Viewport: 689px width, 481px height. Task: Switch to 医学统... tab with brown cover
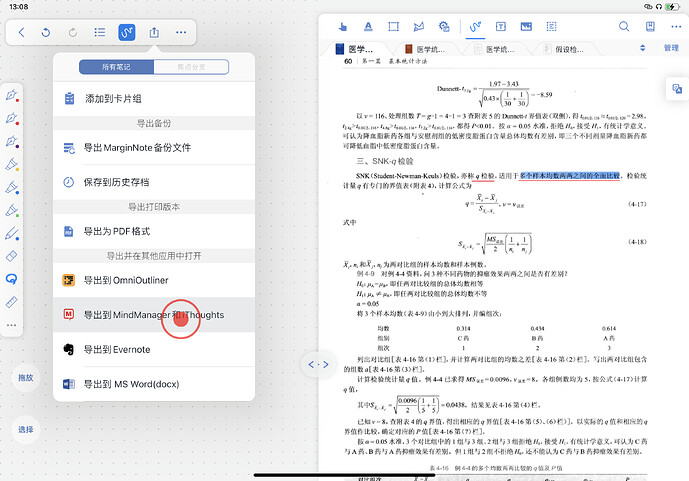coord(425,49)
